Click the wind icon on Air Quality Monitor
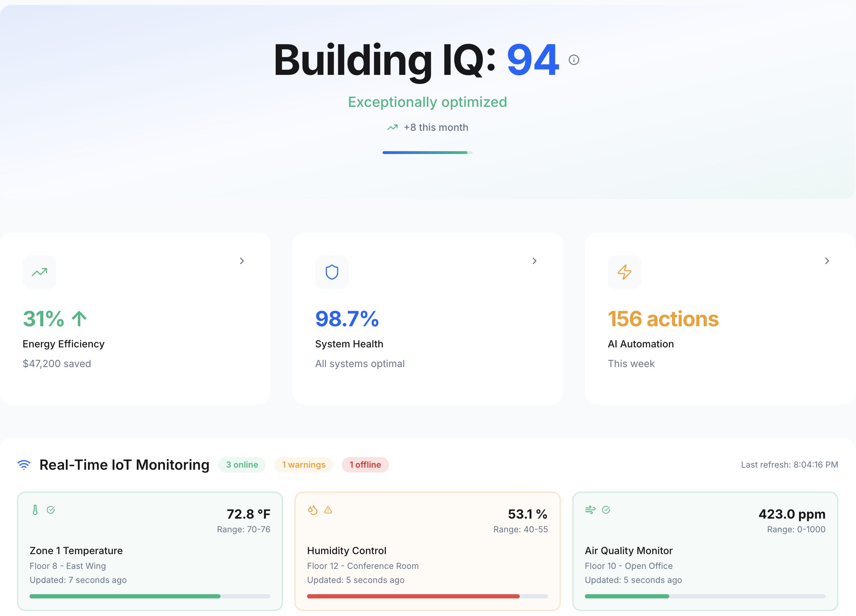 590,510
